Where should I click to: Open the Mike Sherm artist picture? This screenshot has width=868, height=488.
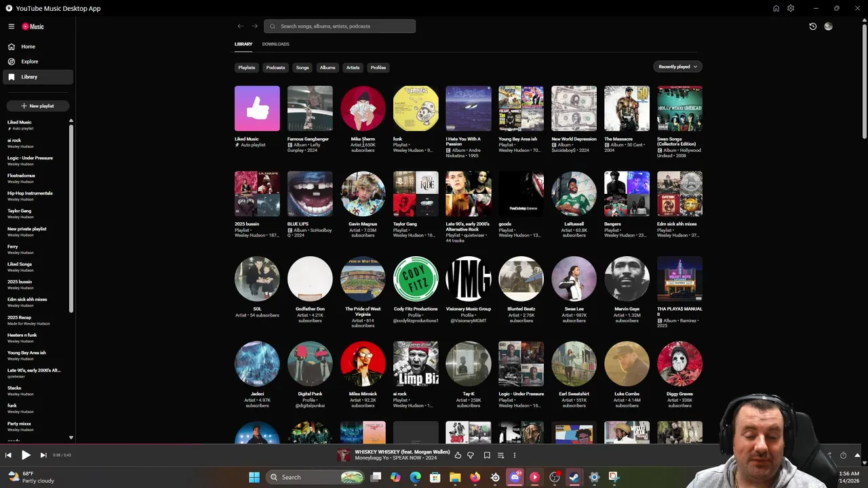tap(363, 108)
